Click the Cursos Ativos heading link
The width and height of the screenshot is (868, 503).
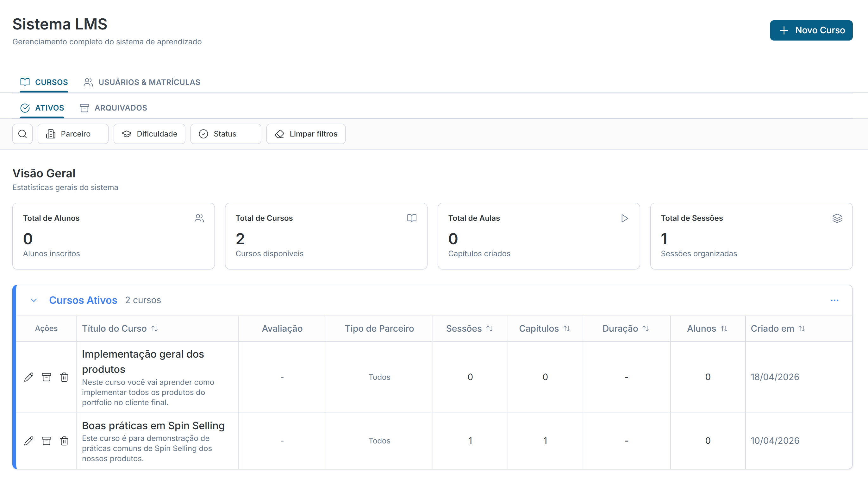pos(83,300)
